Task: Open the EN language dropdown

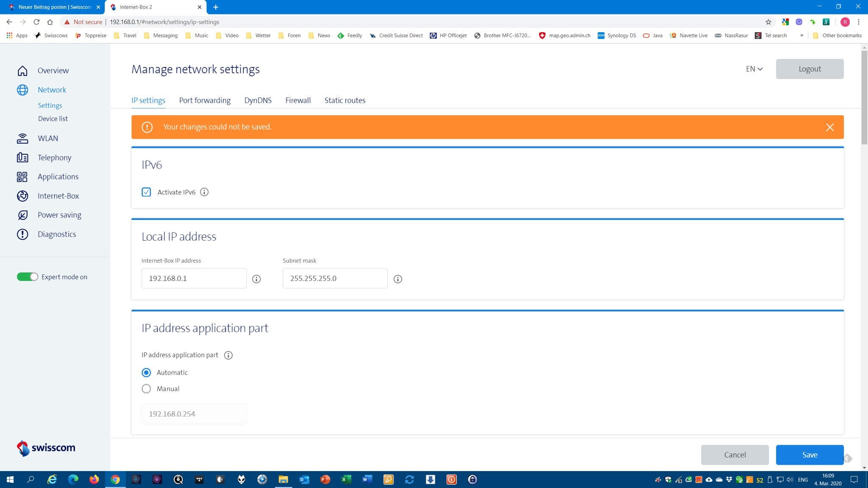Action: (x=754, y=69)
